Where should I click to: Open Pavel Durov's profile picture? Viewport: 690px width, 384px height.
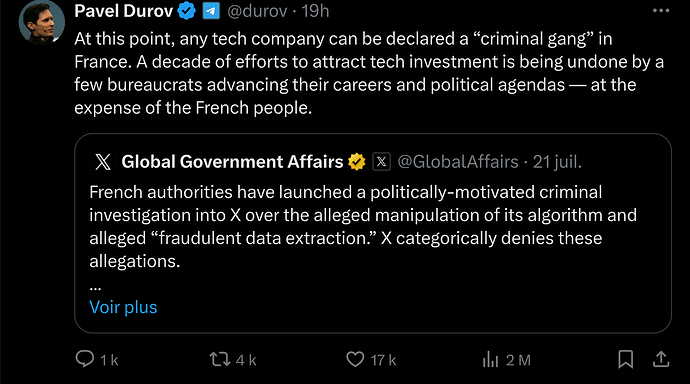point(42,22)
